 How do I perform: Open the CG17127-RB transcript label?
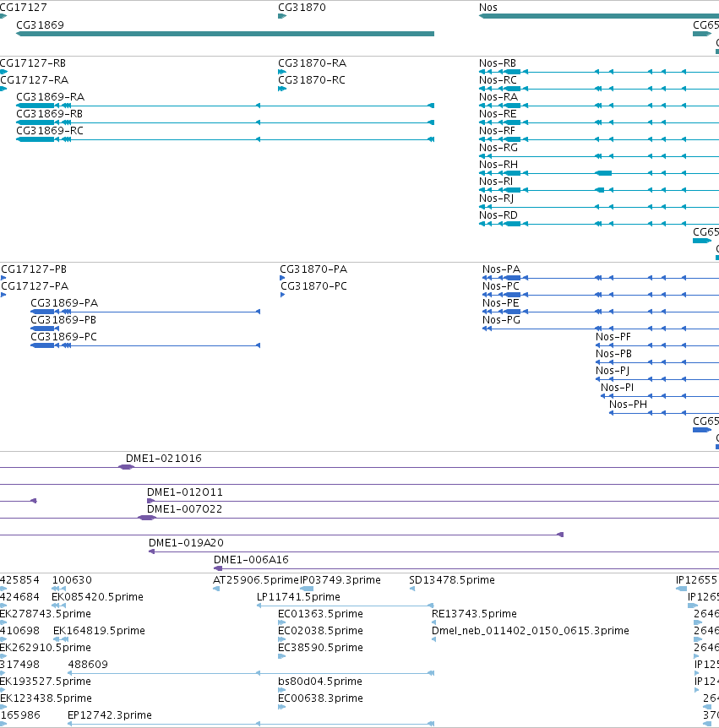pos(33,63)
